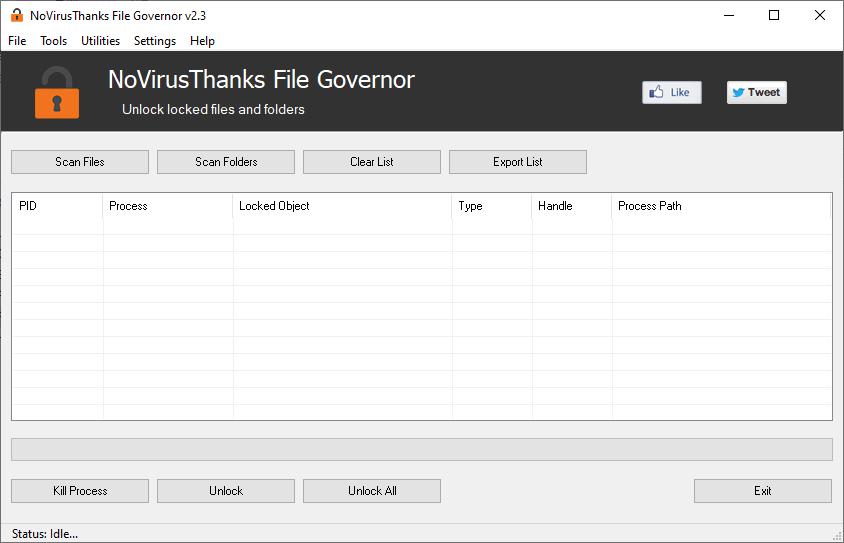Click the resize grip in status bar corner
This screenshot has height=543, width=844.
837,536
